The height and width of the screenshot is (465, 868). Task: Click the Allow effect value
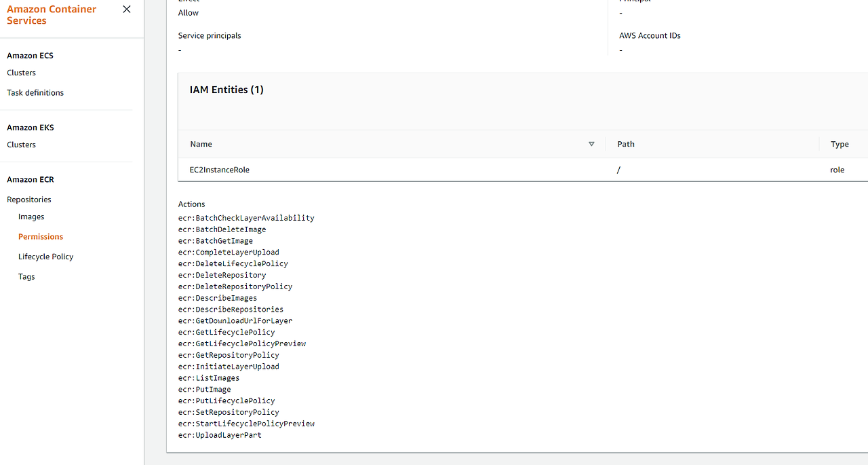click(189, 13)
